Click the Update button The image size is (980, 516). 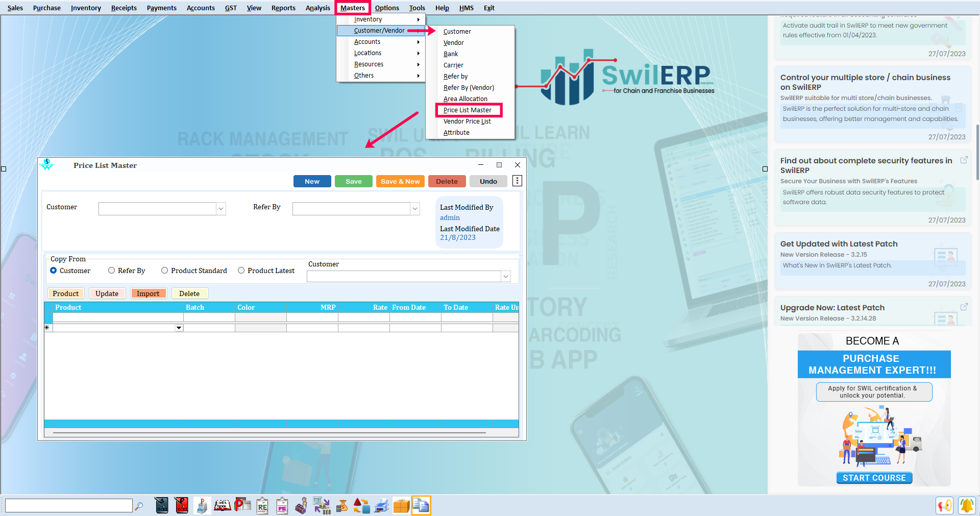pyautogui.click(x=107, y=293)
